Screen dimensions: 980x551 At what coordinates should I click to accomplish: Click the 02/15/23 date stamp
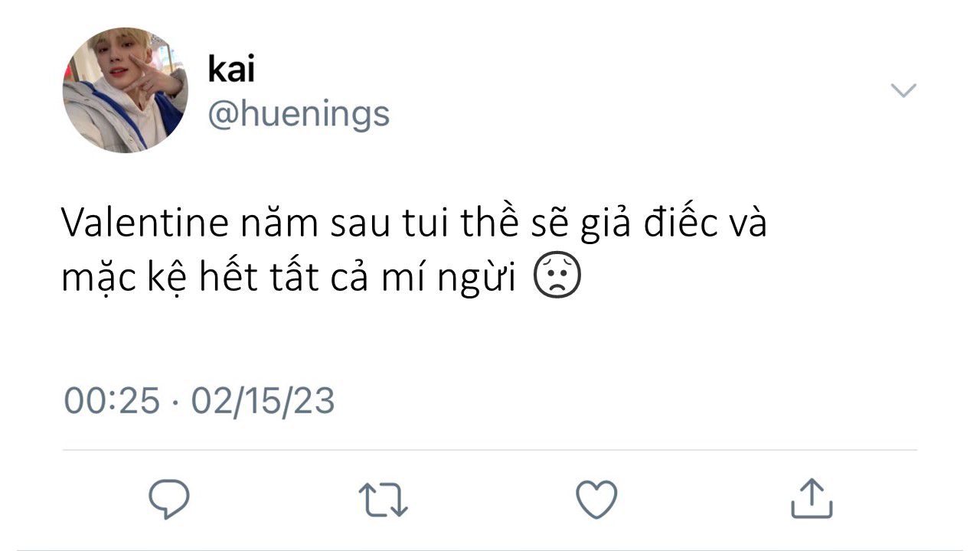tap(263, 401)
